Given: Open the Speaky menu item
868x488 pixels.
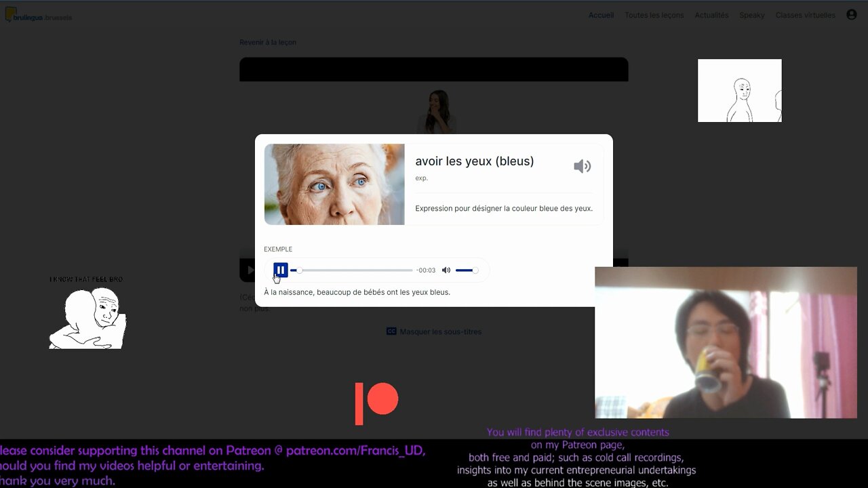Looking at the screenshot, I should [x=751, y=15].
